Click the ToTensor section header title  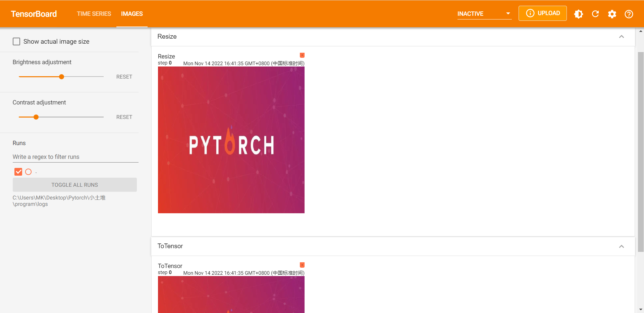170,246
